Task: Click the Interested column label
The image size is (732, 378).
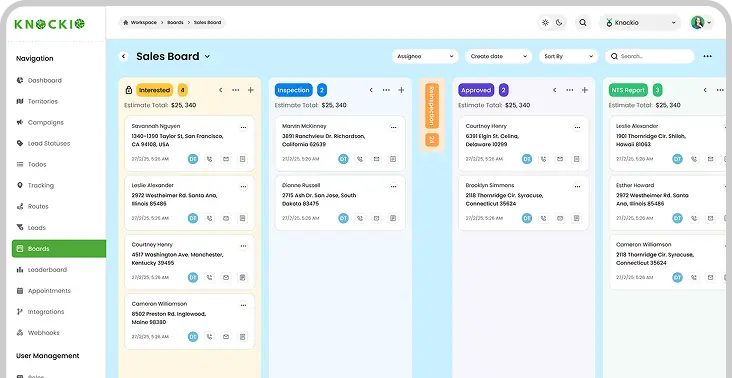Action: (x=155, y=90)
